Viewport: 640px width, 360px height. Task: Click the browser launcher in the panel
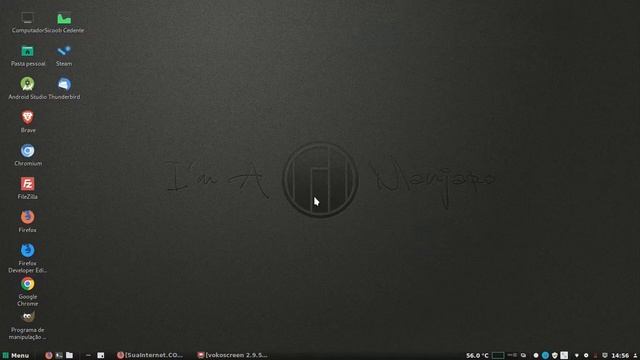pos(49,356)
